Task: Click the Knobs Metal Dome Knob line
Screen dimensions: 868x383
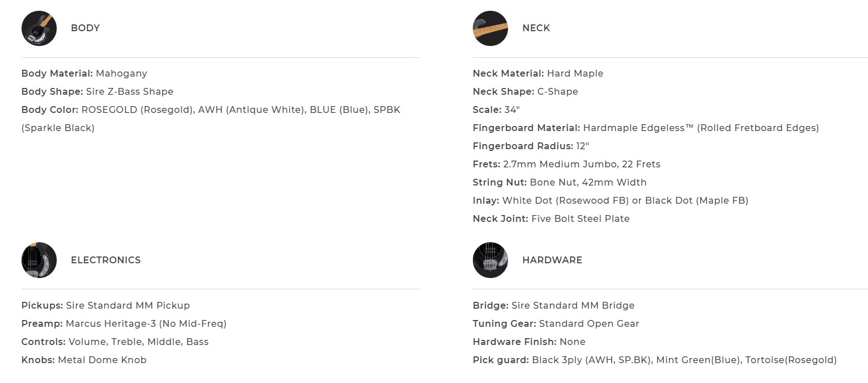Action: pyautogui.click(x=84, y=360)
